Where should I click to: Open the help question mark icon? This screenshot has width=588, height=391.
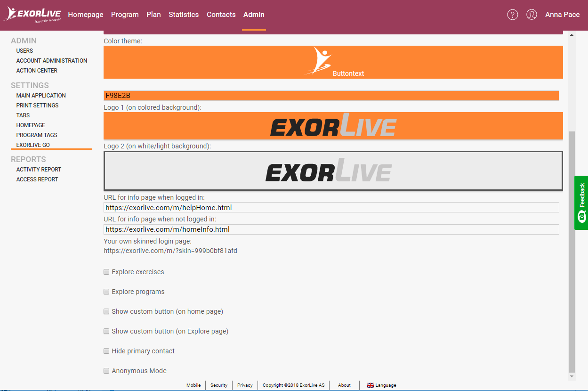[x=513, y=15]
